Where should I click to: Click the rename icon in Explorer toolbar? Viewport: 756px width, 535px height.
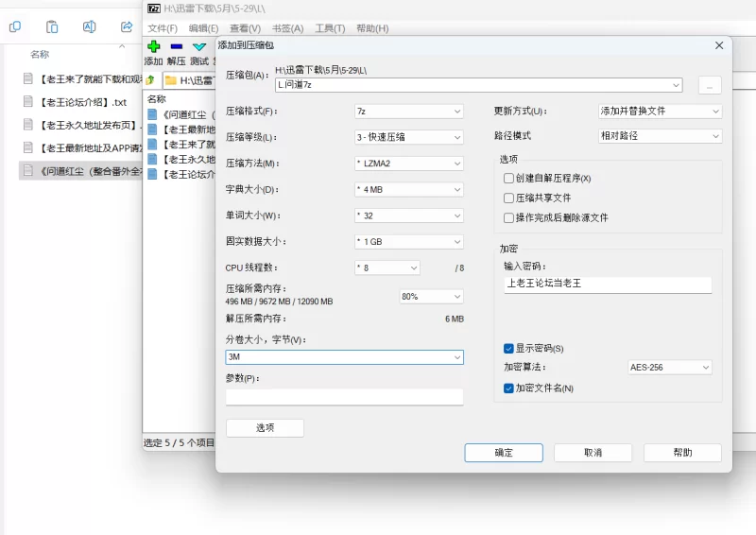pyautogui.click(x=89, y=26)
